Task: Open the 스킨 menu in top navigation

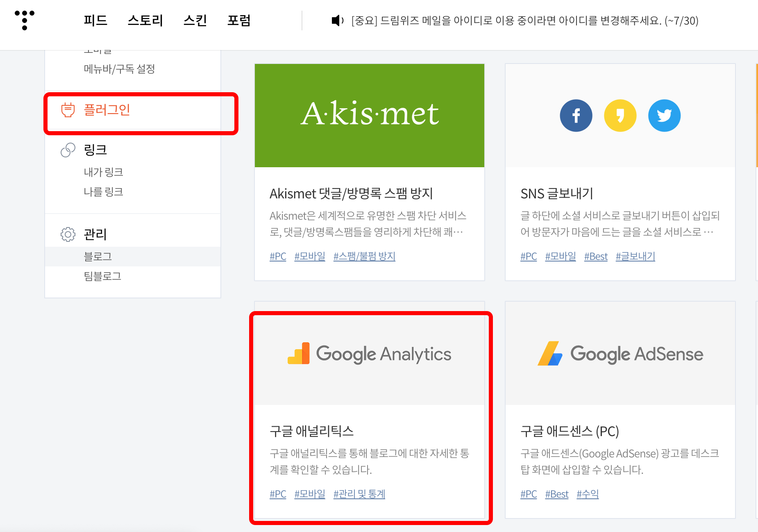Action: [195, 20]
